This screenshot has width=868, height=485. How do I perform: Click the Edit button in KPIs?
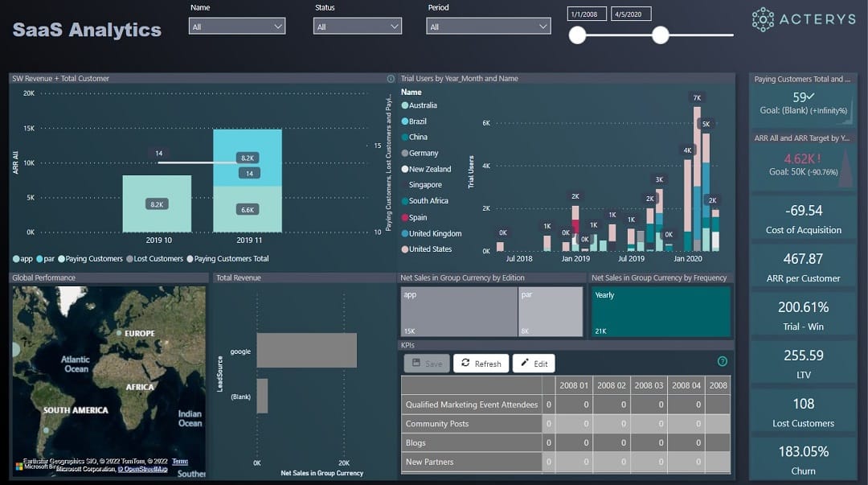[x=533, y=364]
